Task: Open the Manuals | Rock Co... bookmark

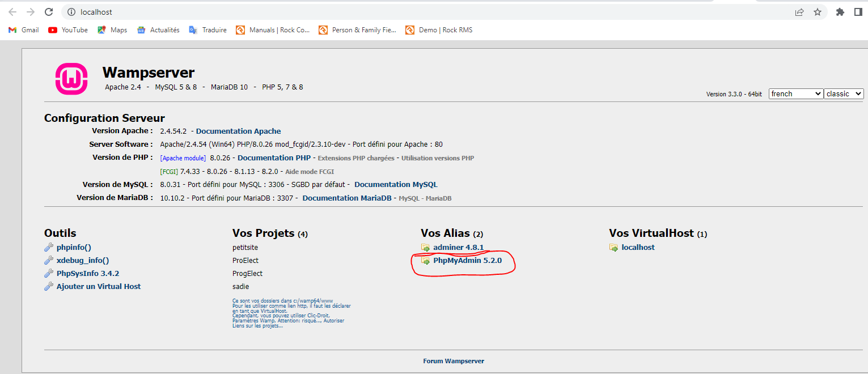Action: coord(273,30)
